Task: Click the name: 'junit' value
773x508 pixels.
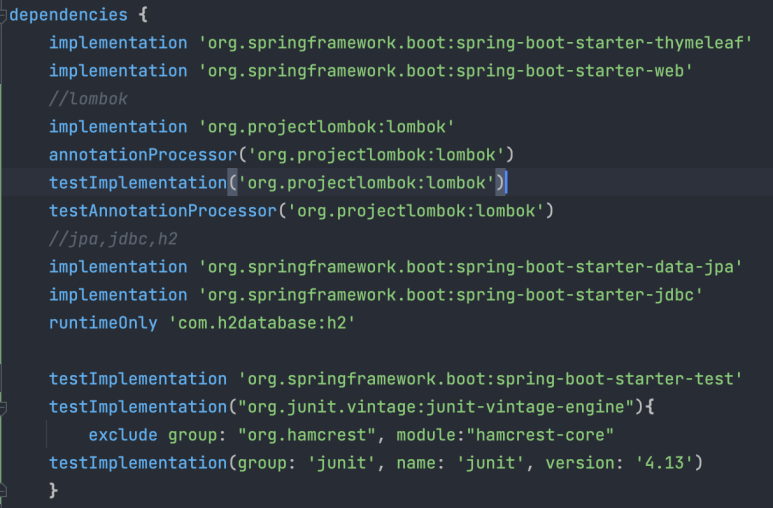Action: (491, 463)
